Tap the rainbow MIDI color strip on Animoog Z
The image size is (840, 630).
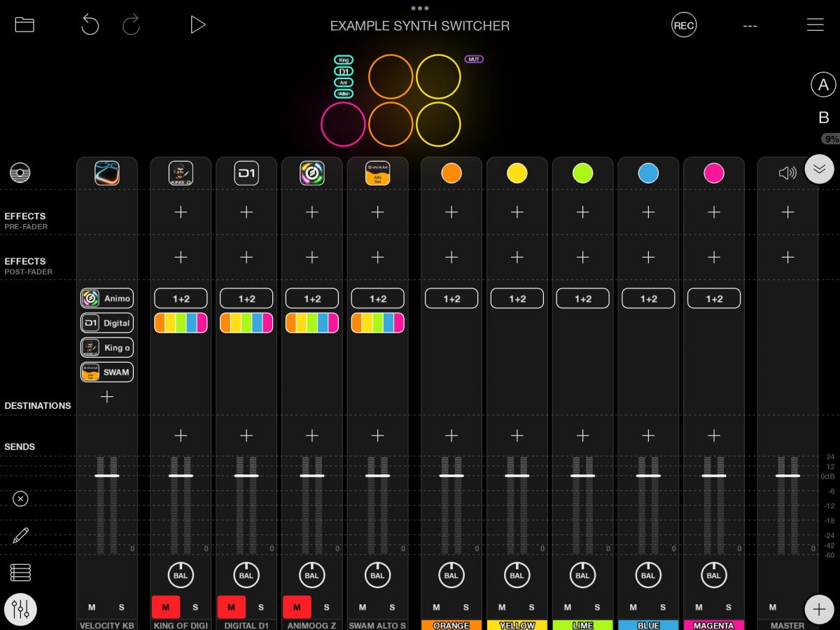coord(312,323)
